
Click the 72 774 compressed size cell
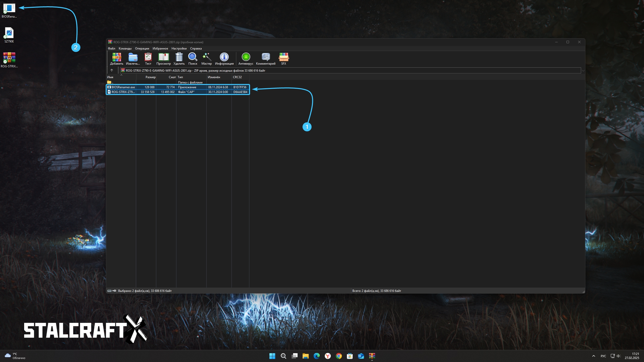coord(170,87)
